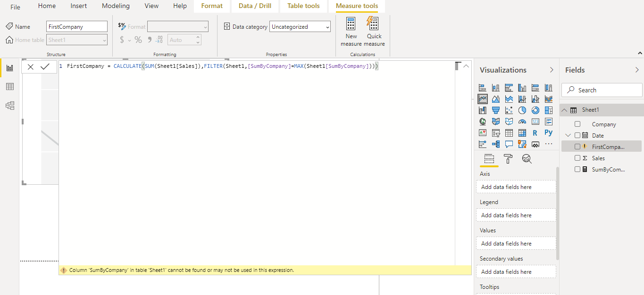Image resolution: width=644 pixels, height=295 pixels.
Task: Select the Scatter chart visual
Action: [x=509, y=110]
